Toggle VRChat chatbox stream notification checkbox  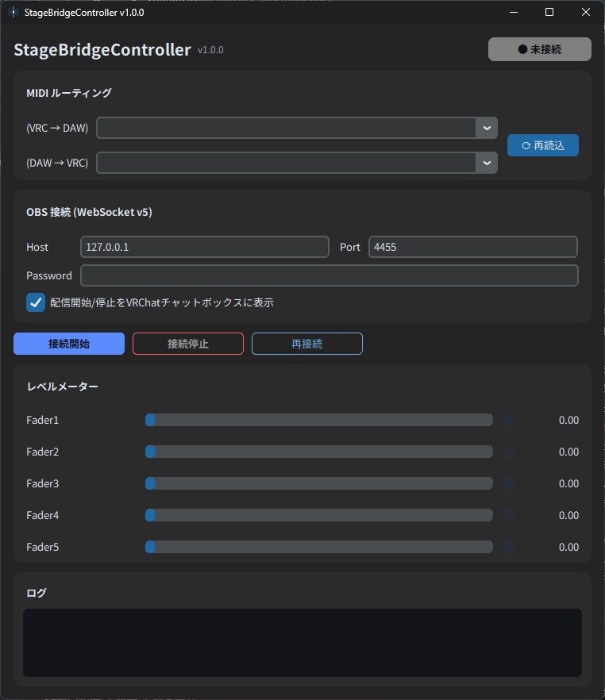click(x=35, y=302)
